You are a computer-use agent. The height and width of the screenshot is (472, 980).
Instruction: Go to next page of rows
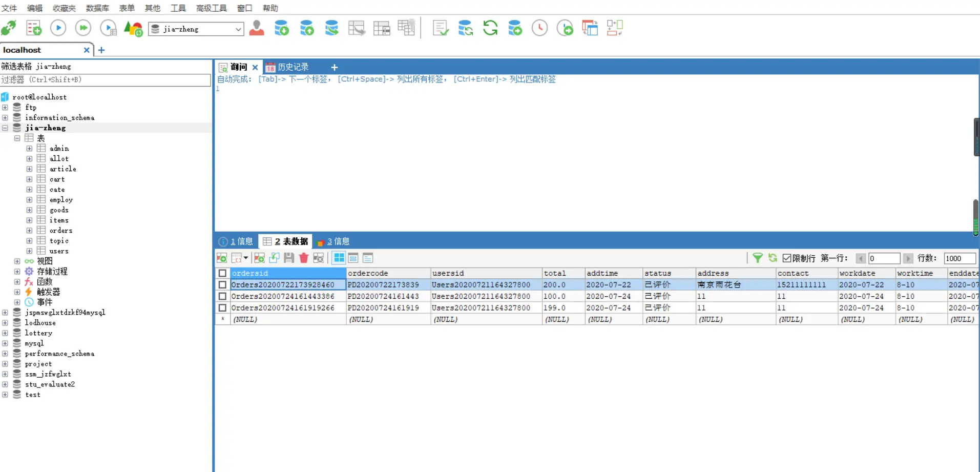(908, 258)
